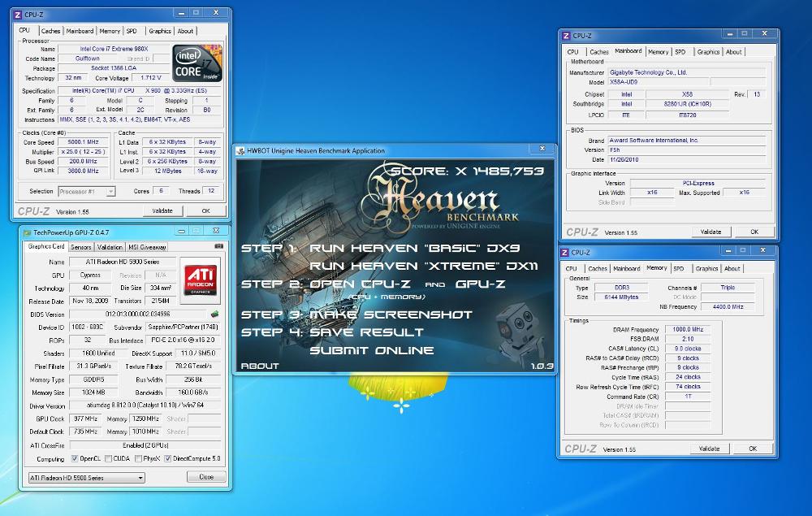Click the BIOS Version field in GPU-Z
The height and width of the screenshot is (516, 812).
tap(137, 314)
